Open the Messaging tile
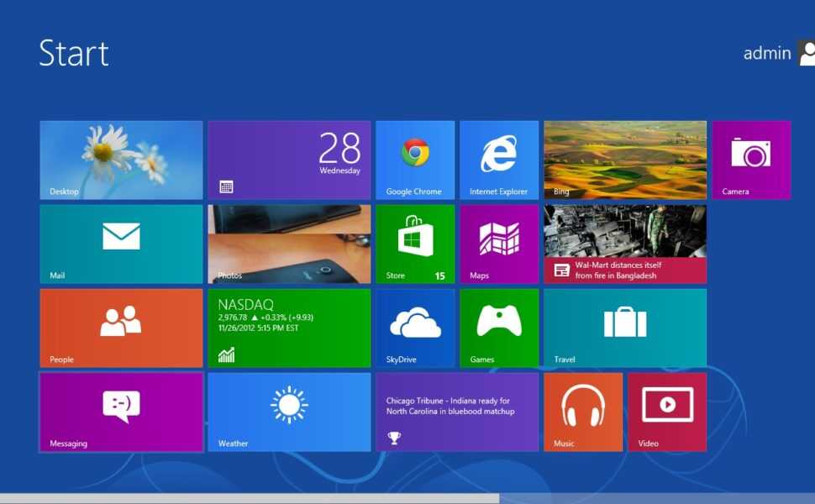 pos(121,412)
